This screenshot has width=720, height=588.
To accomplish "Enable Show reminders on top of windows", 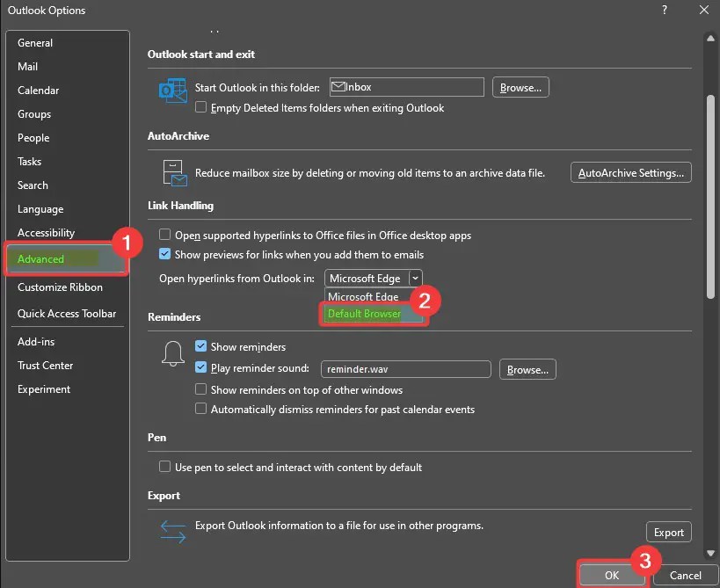I will pyautogui.click(x=200, y=389).
